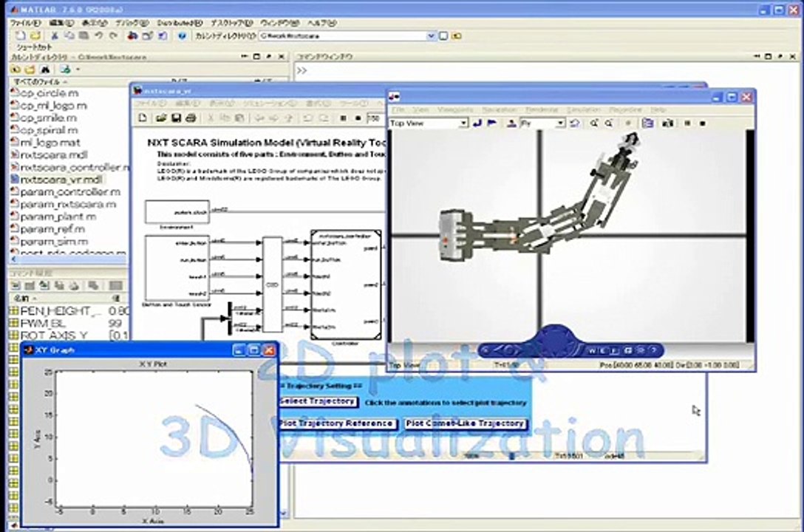Viewport: 804px width, 532px height.
Task: Click the Paste icon in MATLAB toolbar
Action: [x=84, y=36]
